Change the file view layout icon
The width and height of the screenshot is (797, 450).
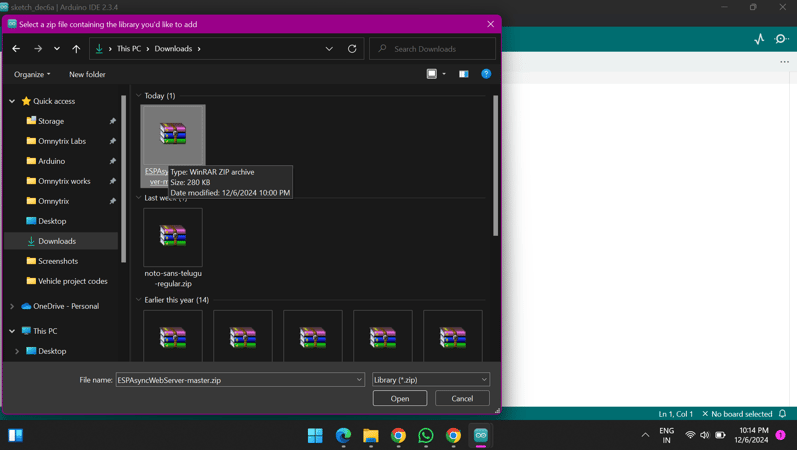click(432, 74)
